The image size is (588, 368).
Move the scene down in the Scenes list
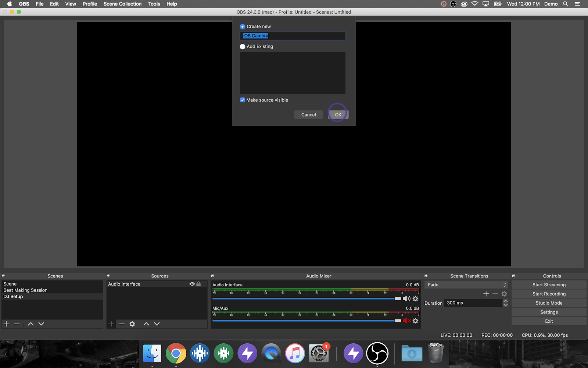pyautogui.click(x=41, y=324)
